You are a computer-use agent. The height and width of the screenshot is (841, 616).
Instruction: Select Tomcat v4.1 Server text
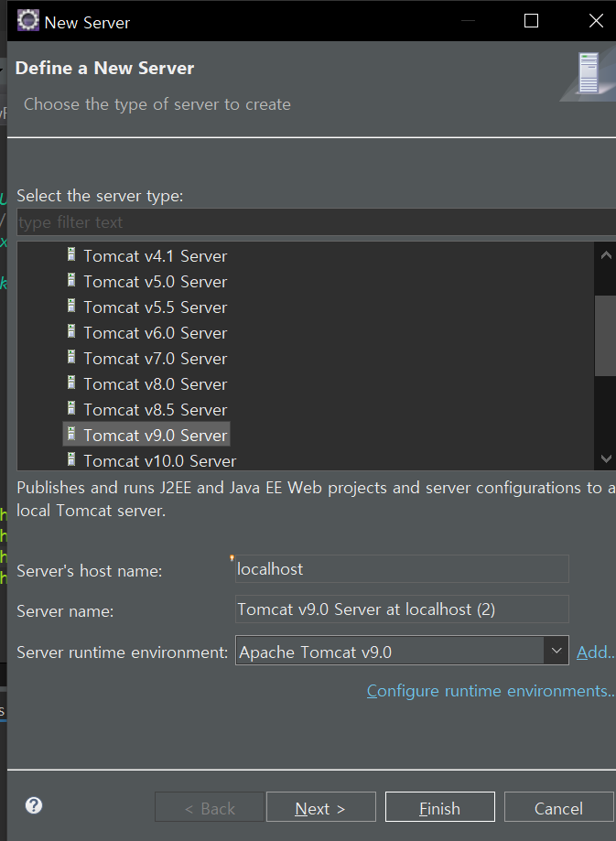(155, 256)
